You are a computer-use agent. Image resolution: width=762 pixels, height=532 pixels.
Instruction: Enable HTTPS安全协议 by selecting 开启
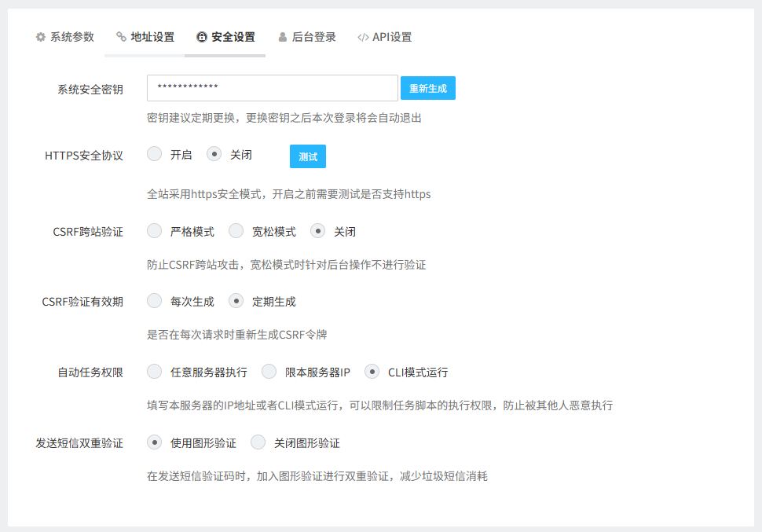[154, 154]
